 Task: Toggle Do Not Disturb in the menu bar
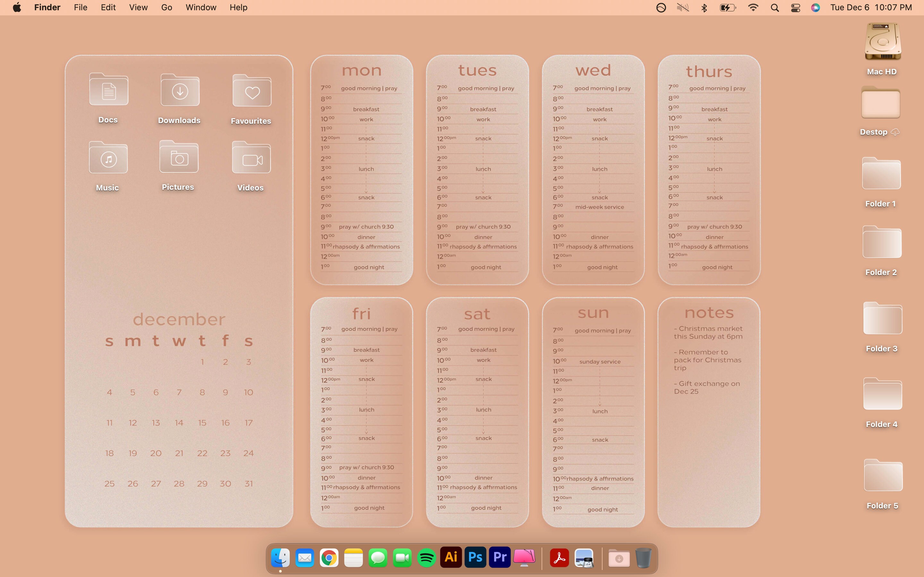[x=661, y=7]
